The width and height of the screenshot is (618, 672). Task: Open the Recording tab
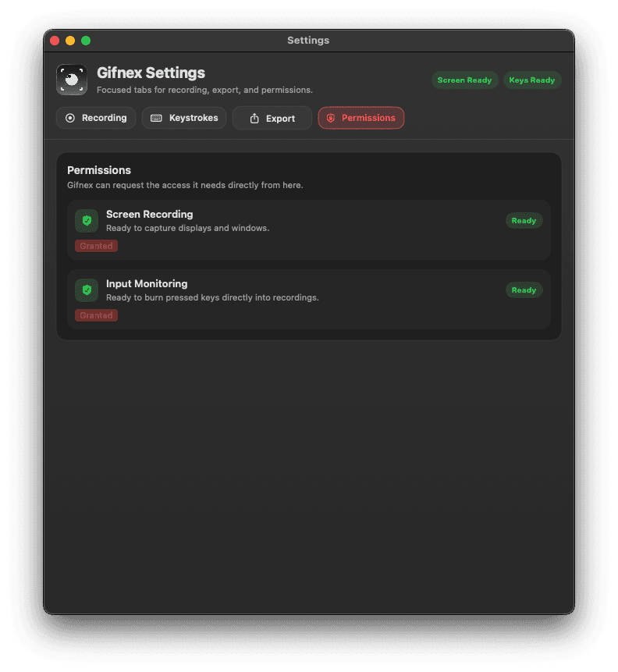(x=96, y=118)
